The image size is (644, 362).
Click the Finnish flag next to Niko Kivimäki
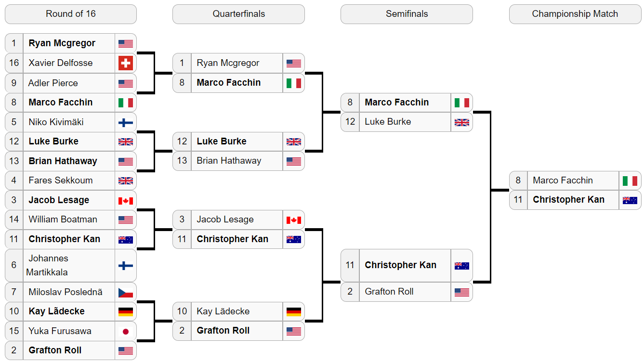126,122
